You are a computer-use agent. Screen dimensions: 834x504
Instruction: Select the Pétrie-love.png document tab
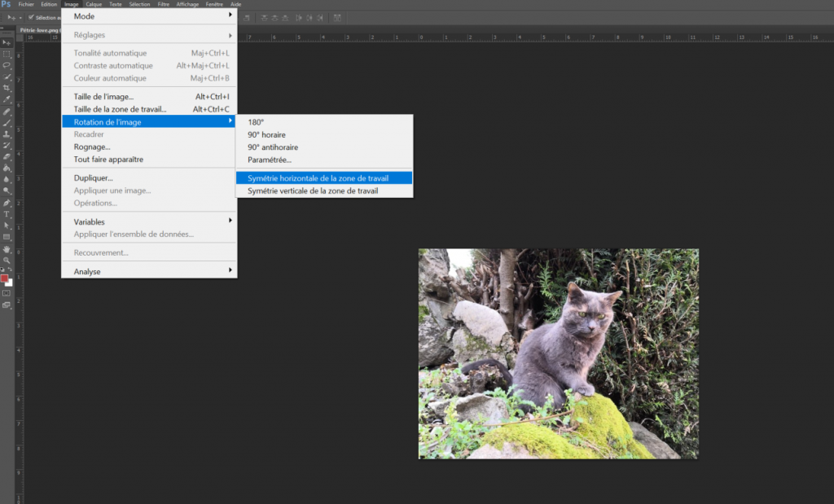tap(39, 30)
